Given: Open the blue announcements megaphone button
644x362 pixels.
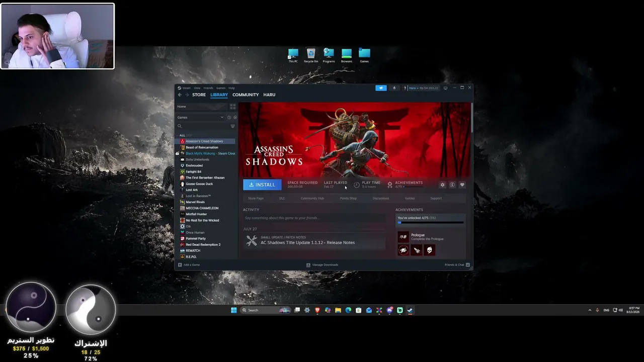Looking at the screenshot, I should [x=381, y=88].
